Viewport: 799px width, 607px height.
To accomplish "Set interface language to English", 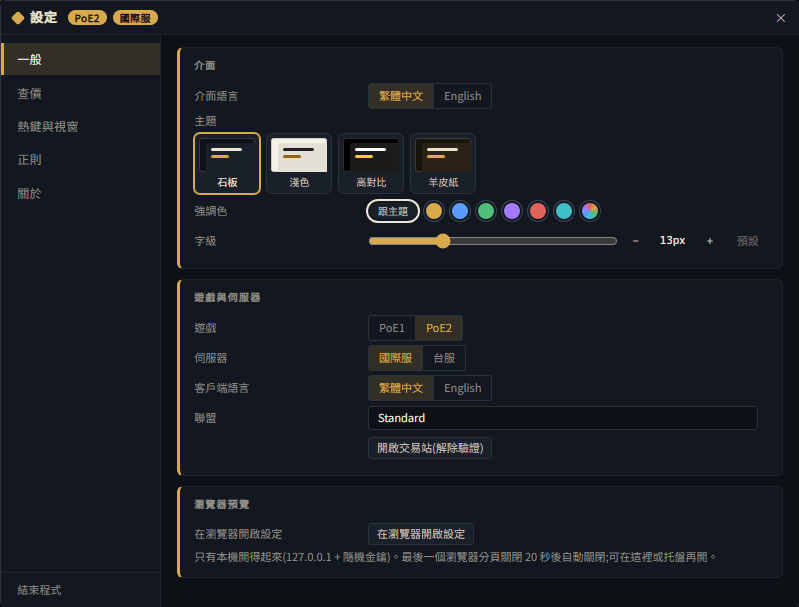I will pyautogui.click(x=462, y=96).
